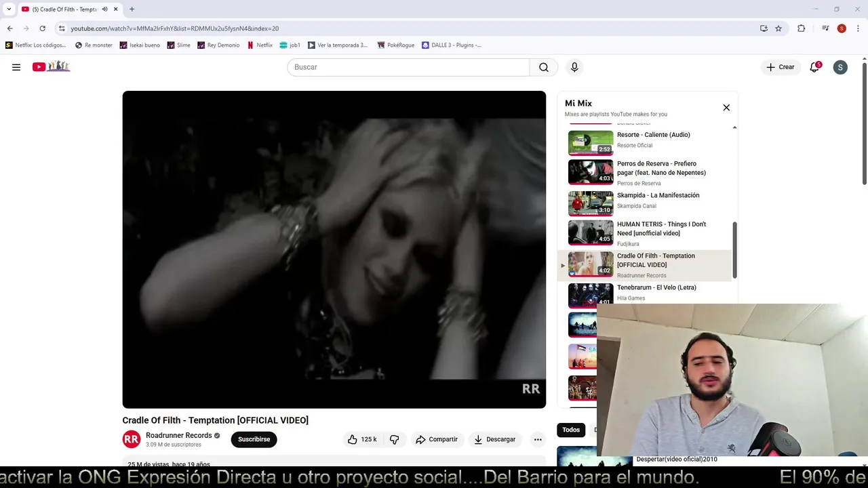Open Ver la temporada 3 bookmark
Image resolution: width=868 pixels, height=488 pixels.
pyautogui.click(x=338, y=45)
